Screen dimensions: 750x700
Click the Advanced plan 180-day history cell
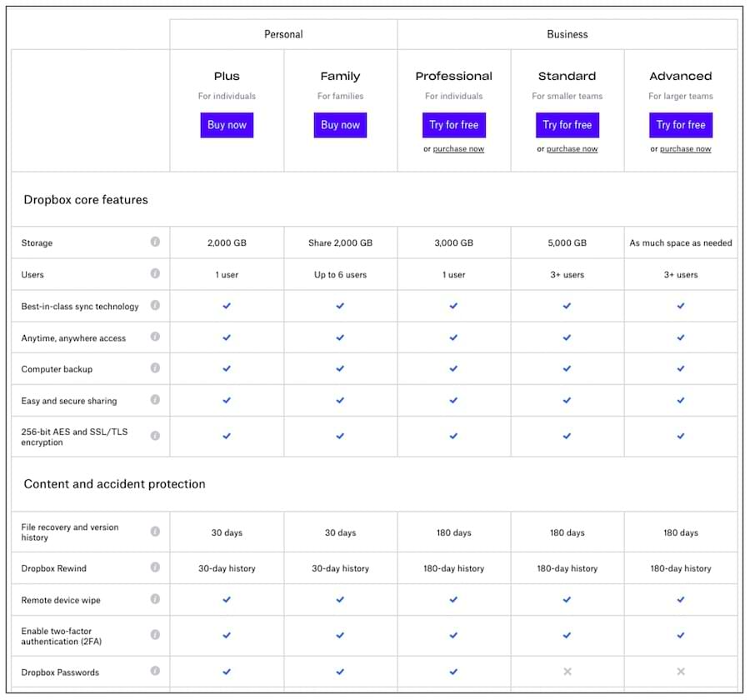681,568
